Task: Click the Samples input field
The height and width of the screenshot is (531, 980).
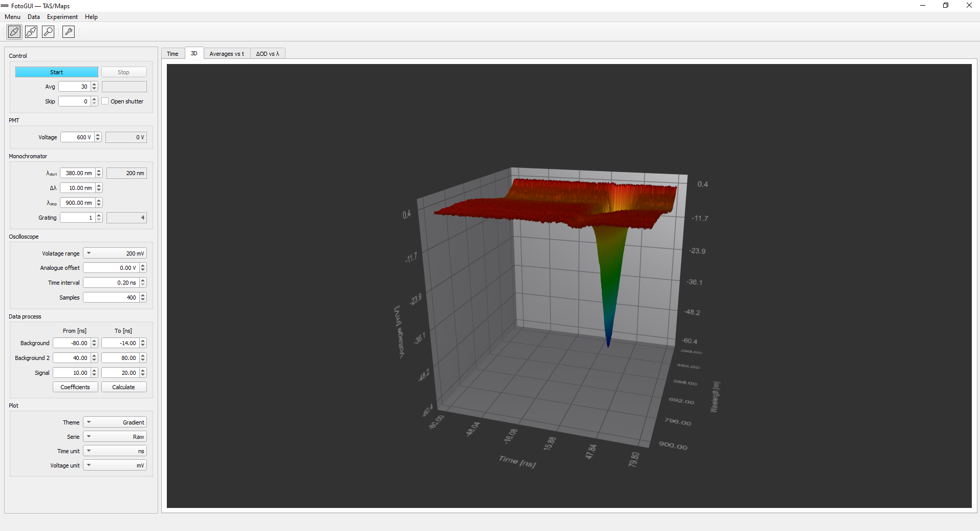Action: pyautogui.click(x=111, y=298)
